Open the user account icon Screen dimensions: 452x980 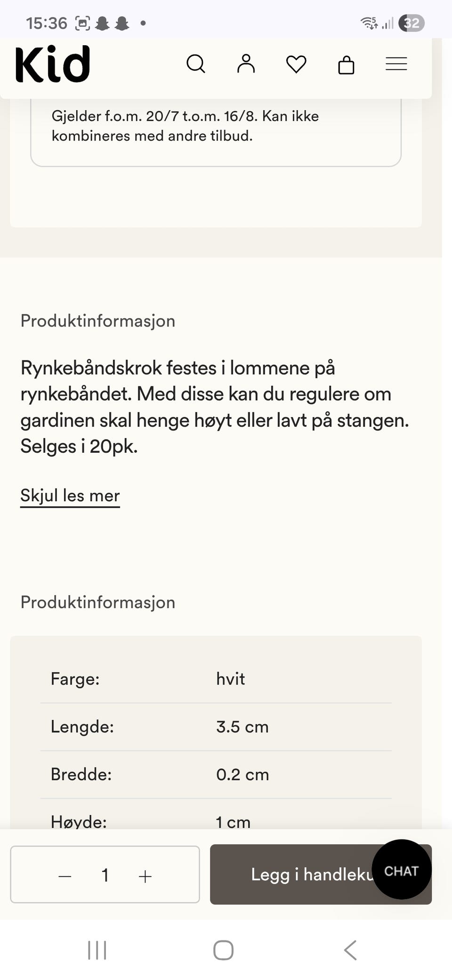coord(246,64)
